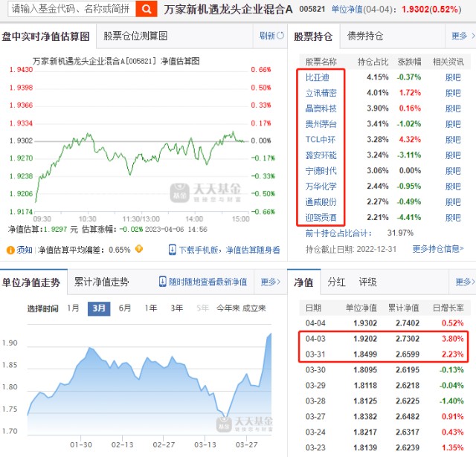476x457 pixels.
Task: Switch to 累计净值走势 tab
Action: (101, 282)
